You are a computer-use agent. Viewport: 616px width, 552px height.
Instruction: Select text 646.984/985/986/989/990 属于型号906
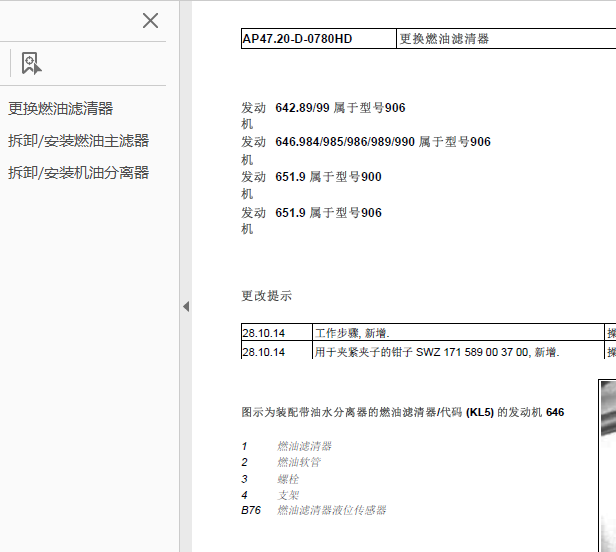coord(383,142)
